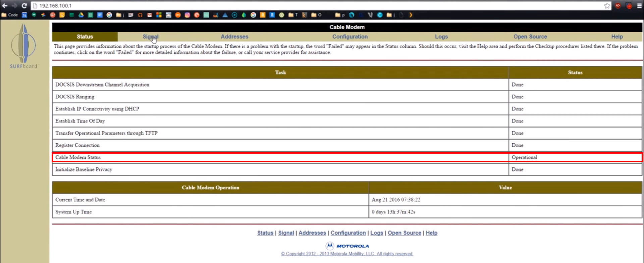Open the Google Sheets bookmark
Image resolution: width=644 pixels, height=263 pixels.
pos(90,15)
